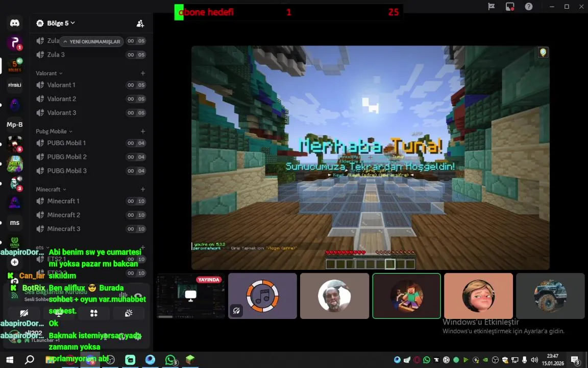The height and width of the screenshot is (368, 588).
Task: Select the music bot participant tile
Action: pos(262,296)
